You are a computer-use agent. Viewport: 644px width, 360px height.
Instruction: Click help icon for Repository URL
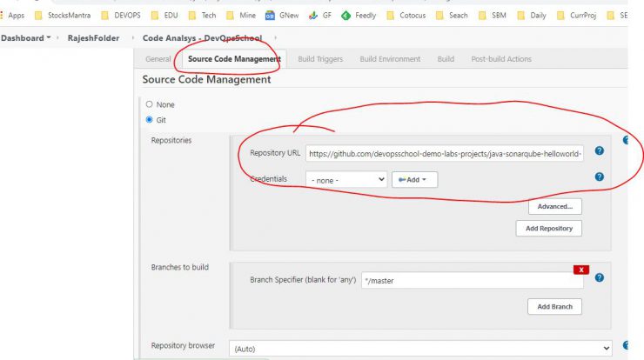pos(600,151)
